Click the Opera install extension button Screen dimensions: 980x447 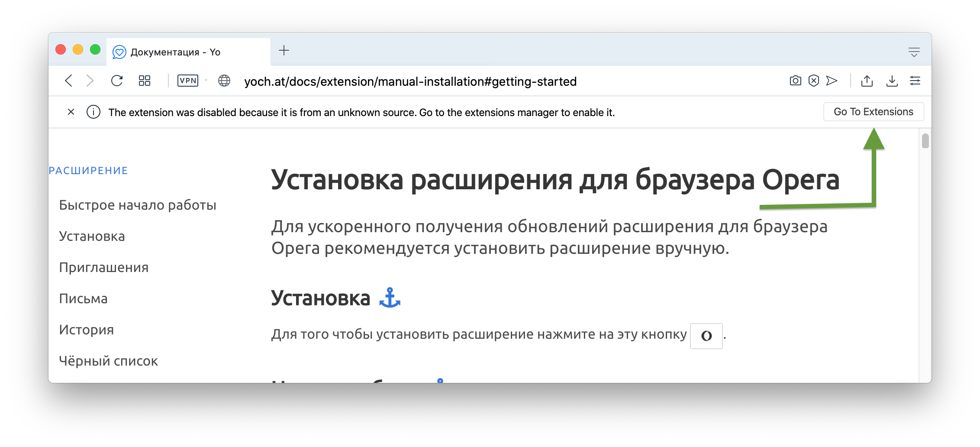(706, 336)
